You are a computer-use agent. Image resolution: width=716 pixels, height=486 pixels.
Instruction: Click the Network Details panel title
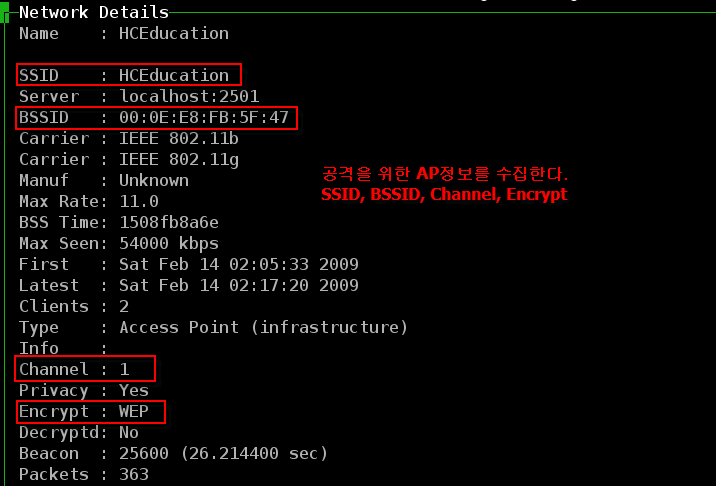94,12
